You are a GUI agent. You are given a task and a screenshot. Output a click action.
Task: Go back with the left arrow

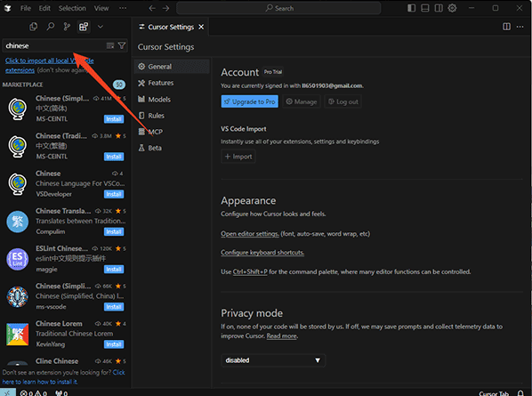(x=152, y=8)
